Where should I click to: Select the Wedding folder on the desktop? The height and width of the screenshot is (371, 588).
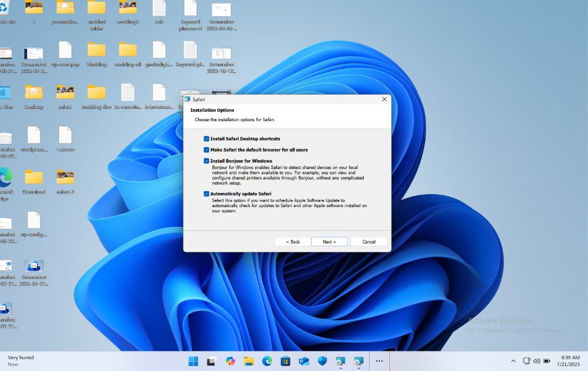coord(95,49)
